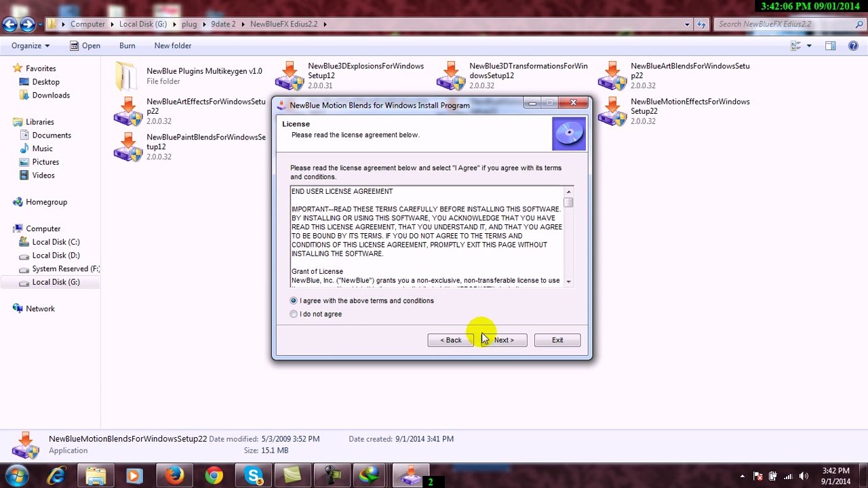Viewport: 868px width, 488px height.
Task: Click the Next button in installer
Action: (x=504, y=340)
